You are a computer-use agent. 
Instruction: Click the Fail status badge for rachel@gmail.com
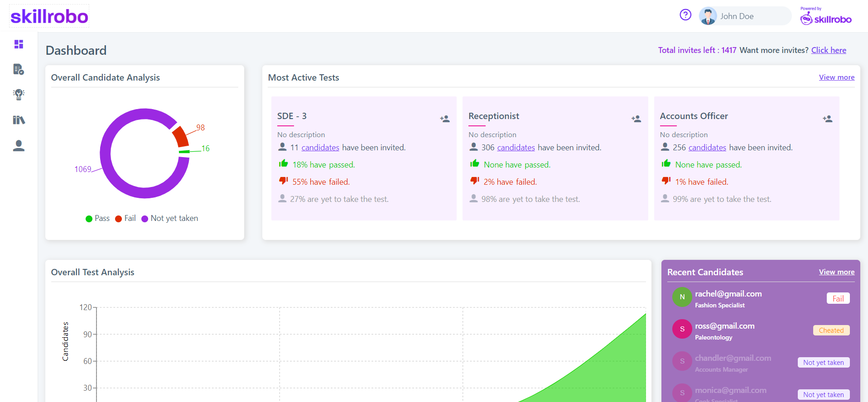pos(838,298)
